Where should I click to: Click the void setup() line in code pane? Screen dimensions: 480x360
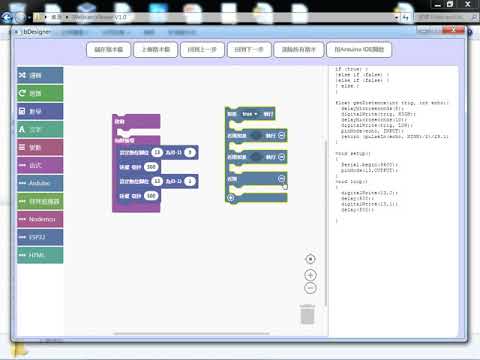pyautogui.click(x=353, y=154)
